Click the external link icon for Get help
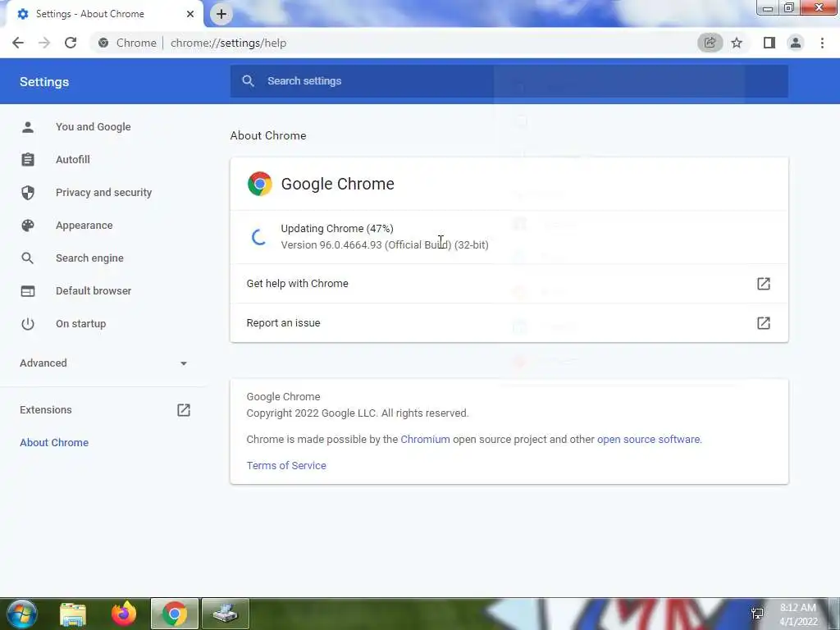The width and height of the screenshot is (840, 630). click(764, 283)
